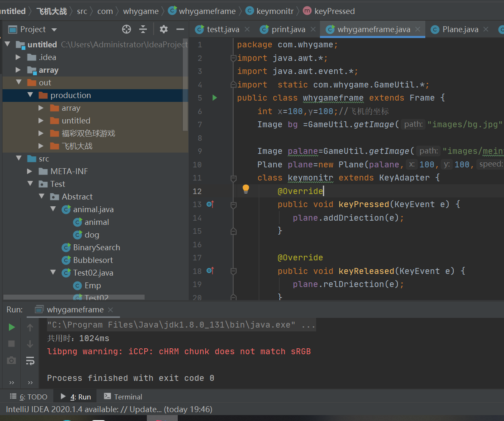Expand the .idea folder
The height and width of the screenshot is (421, 504).
coord(18,57)
